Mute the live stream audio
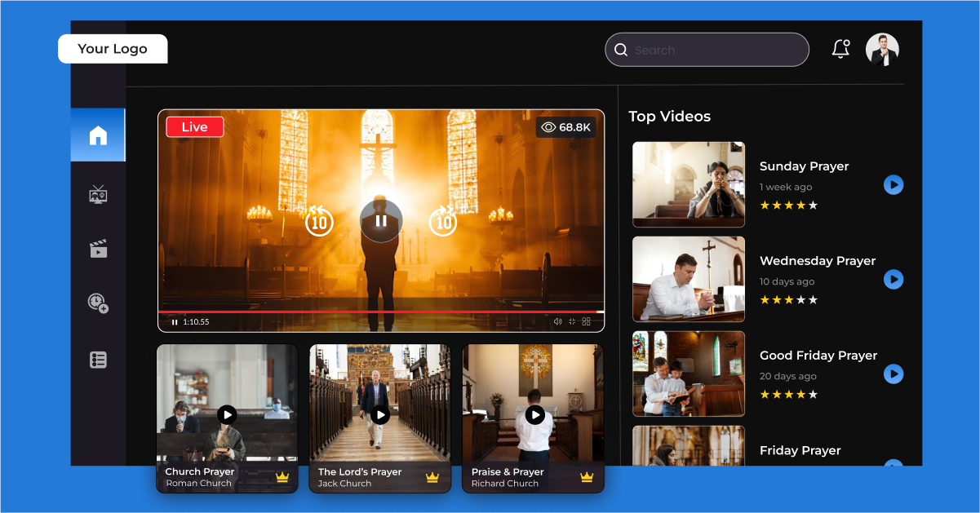The width and height of the screenshot is (980, 513). [x=557, y=321]
